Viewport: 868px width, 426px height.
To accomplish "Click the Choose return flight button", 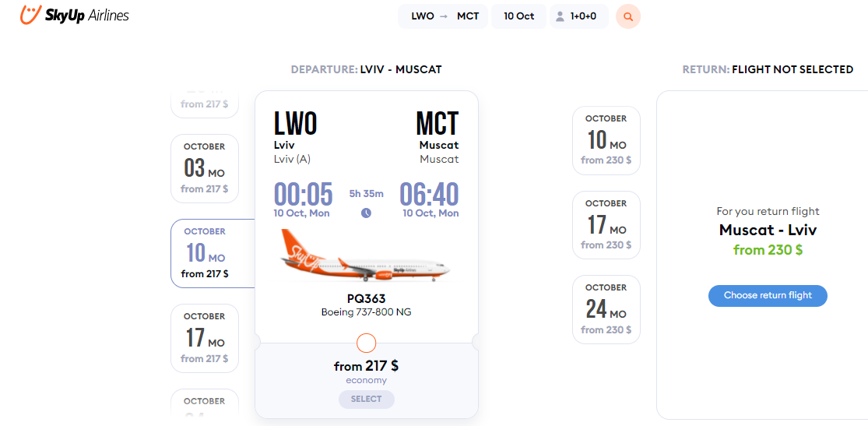I will coord(768,295).
